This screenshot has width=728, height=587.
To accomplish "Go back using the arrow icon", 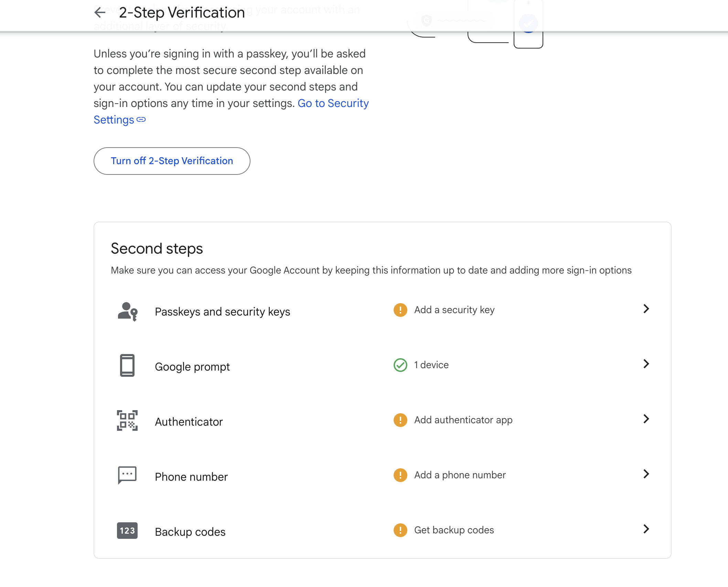I will (x=100, y=13).
